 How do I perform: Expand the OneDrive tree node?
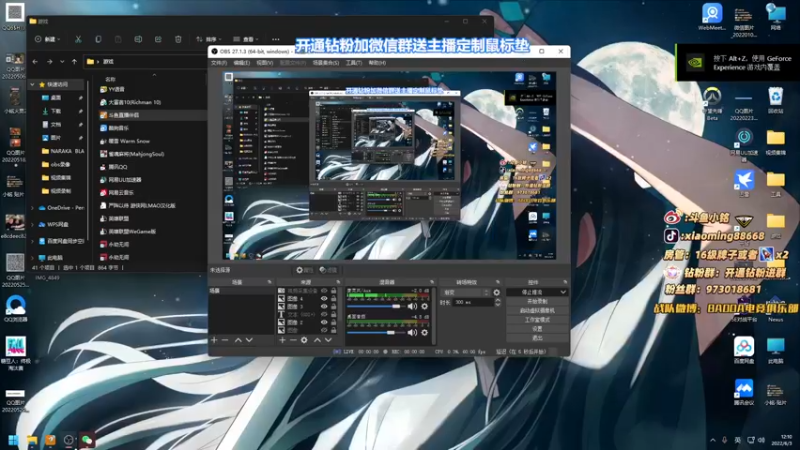[x=33, y=208]
